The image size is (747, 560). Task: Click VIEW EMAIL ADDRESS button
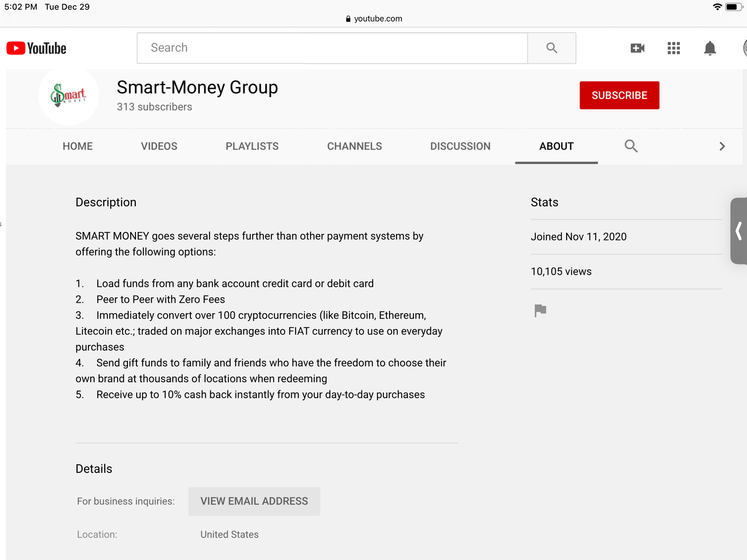click(254, 501)
